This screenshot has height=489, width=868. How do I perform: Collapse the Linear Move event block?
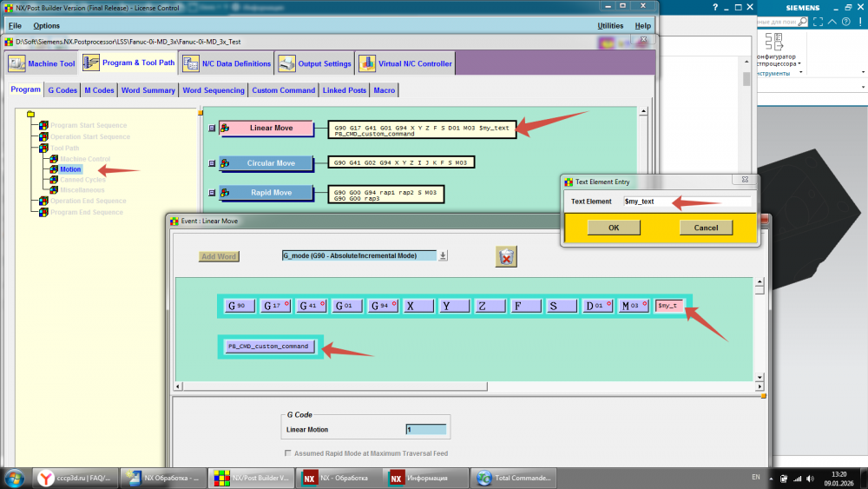(x=212, y=129)
